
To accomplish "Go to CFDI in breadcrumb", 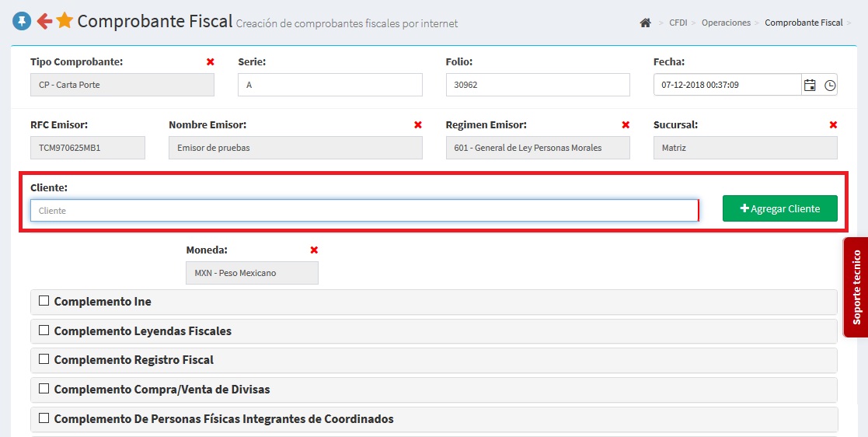I will [x=678, y=23].
